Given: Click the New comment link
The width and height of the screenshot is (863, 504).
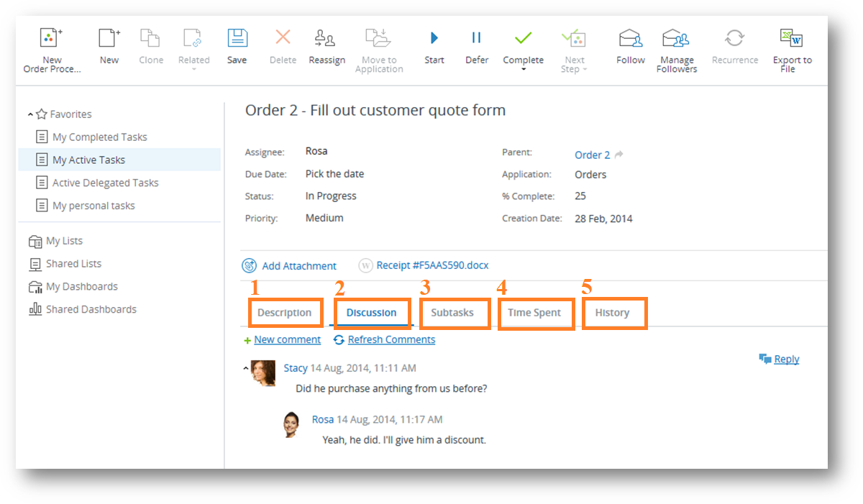Looking at the screenshot, I should (287, 339).
